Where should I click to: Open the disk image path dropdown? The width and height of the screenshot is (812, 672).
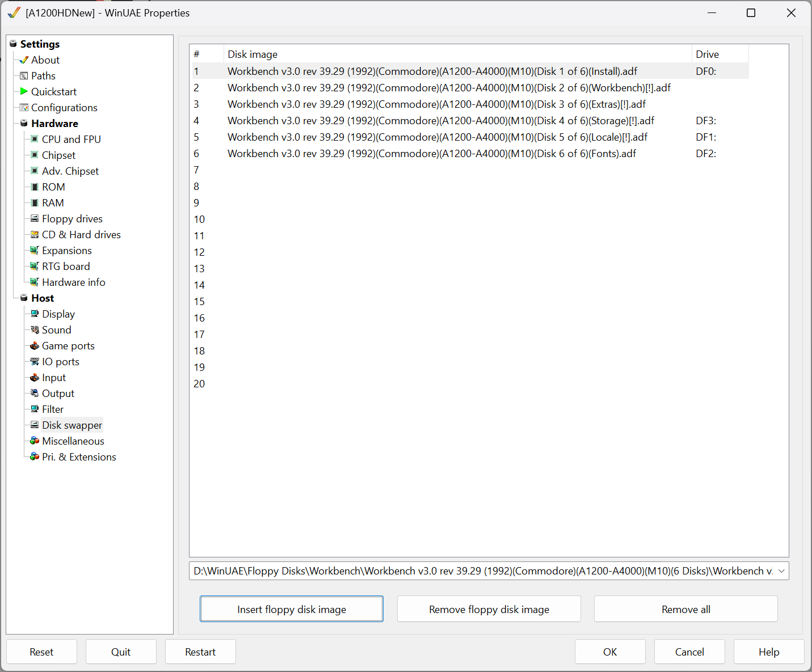(x=781, y=571)
